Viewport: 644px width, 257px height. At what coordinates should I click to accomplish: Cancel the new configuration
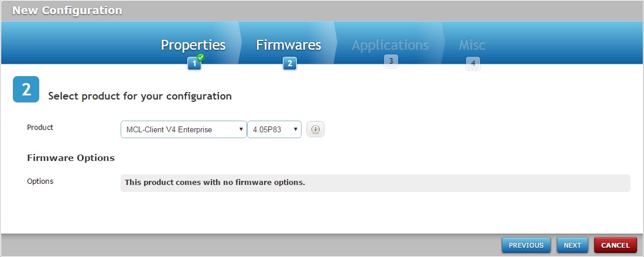tap(616, 245)
